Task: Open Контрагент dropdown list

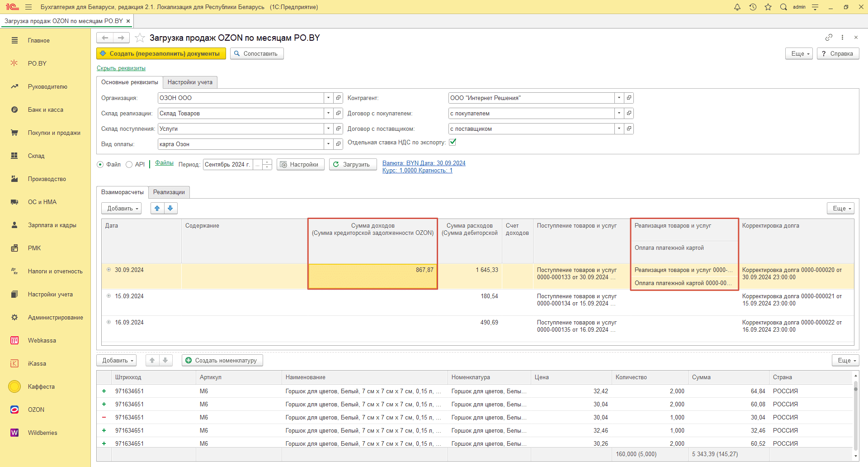Action: 619,98
